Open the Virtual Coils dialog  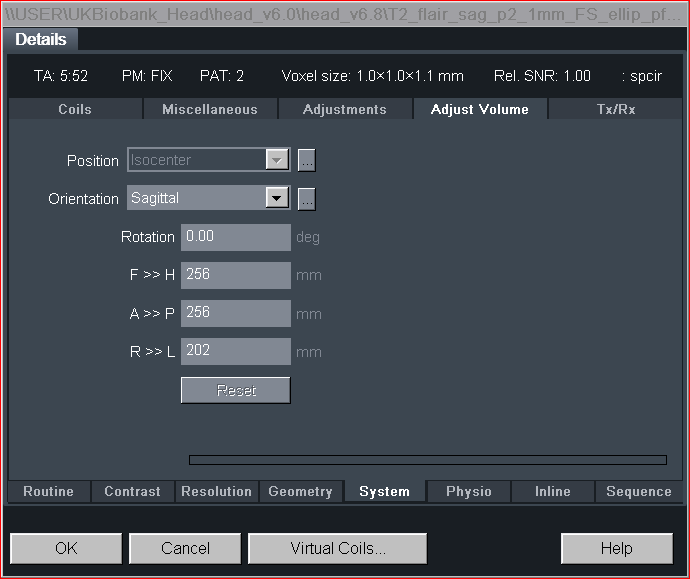337,548
